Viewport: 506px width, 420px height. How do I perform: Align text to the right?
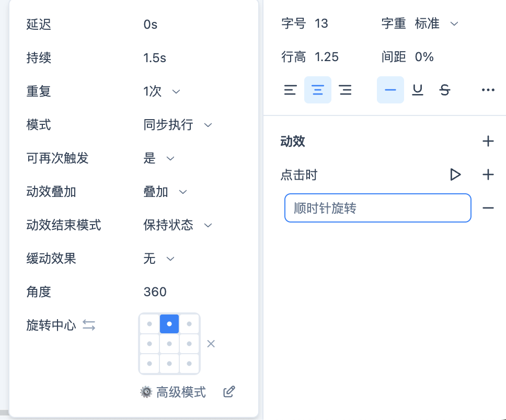[345, 90]
